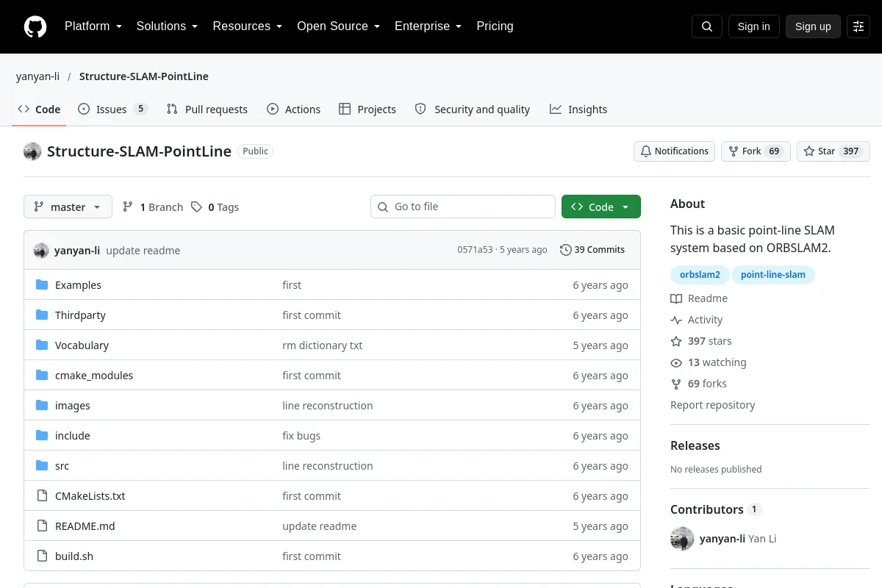Open commit hash 0571a53
882x588 pixels.
(x=475, y=250)
